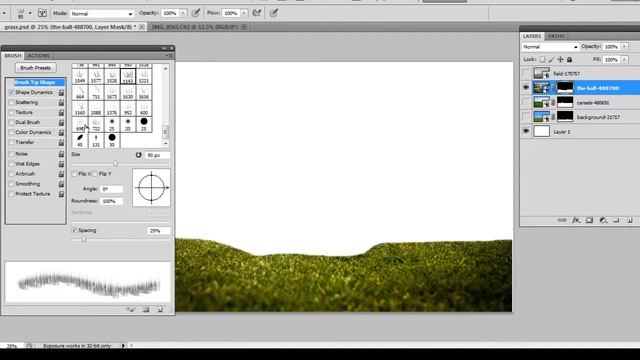The image size is (640, 360).
Task: Hide the the-ball-488700 layer
Action: (526, 88)
